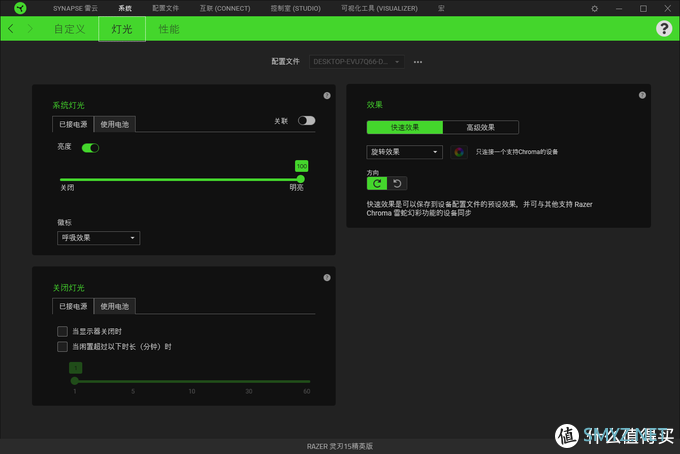Click the 关闭灯光 panel info icon
The height and width of the screenshot is (454, 680).
(327, 278)
